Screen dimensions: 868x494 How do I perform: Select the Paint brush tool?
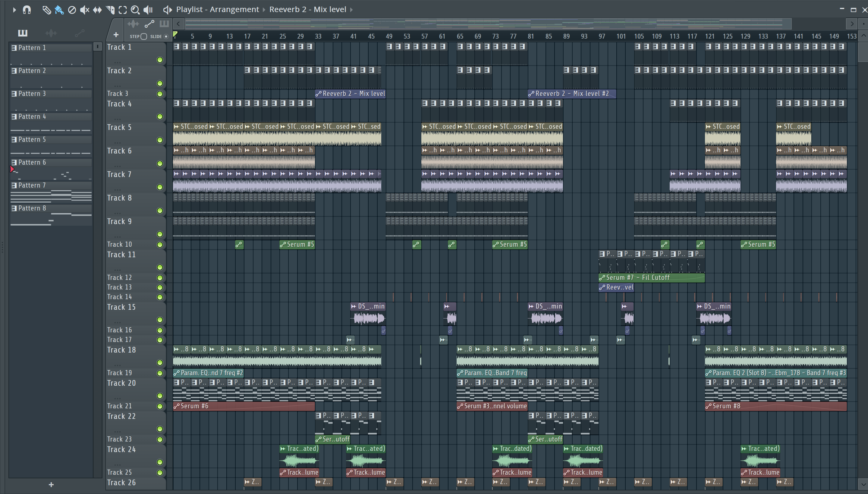tap(59, 10)
